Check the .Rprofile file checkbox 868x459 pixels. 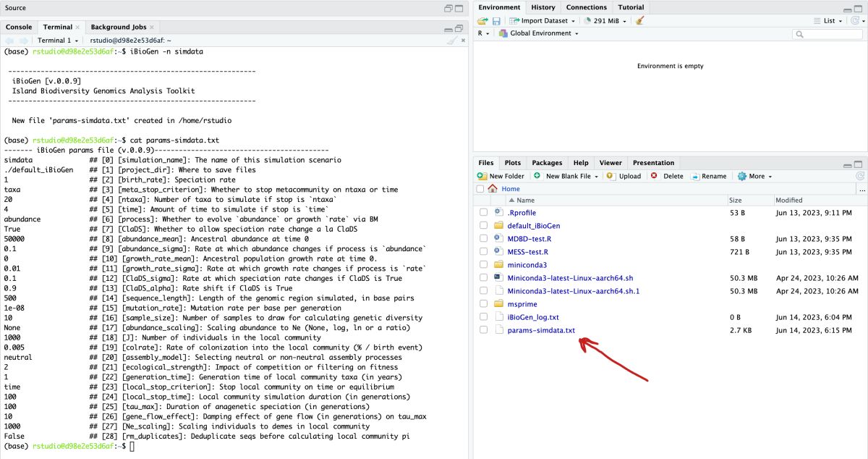[483, 212]
